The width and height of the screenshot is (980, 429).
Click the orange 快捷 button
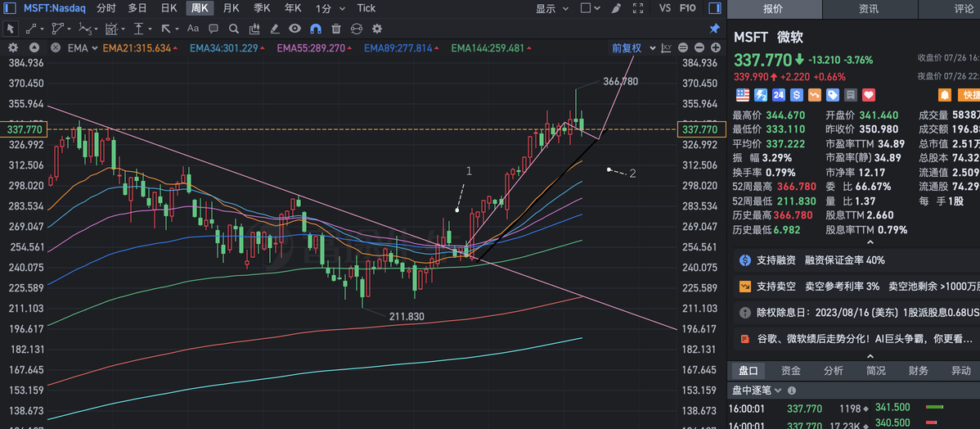point(969,95)
